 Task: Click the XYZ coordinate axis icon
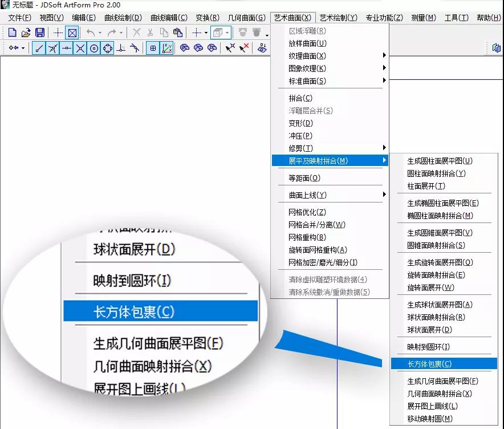[x=167, y=48]
